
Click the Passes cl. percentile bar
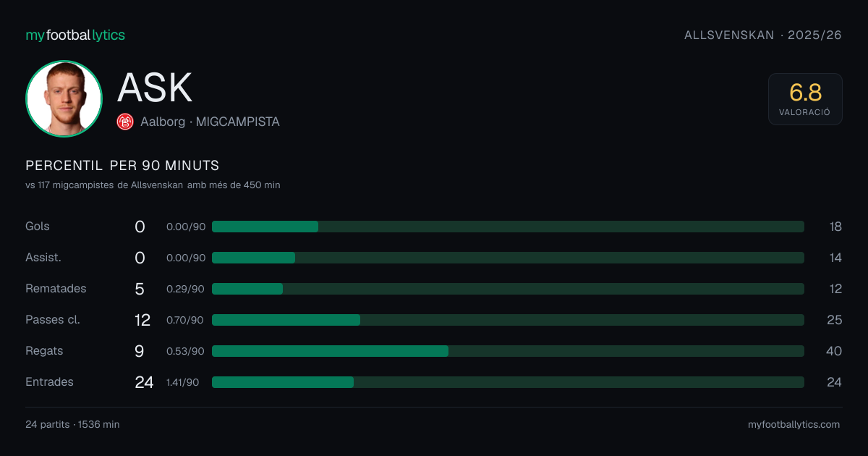pos(508,320)
